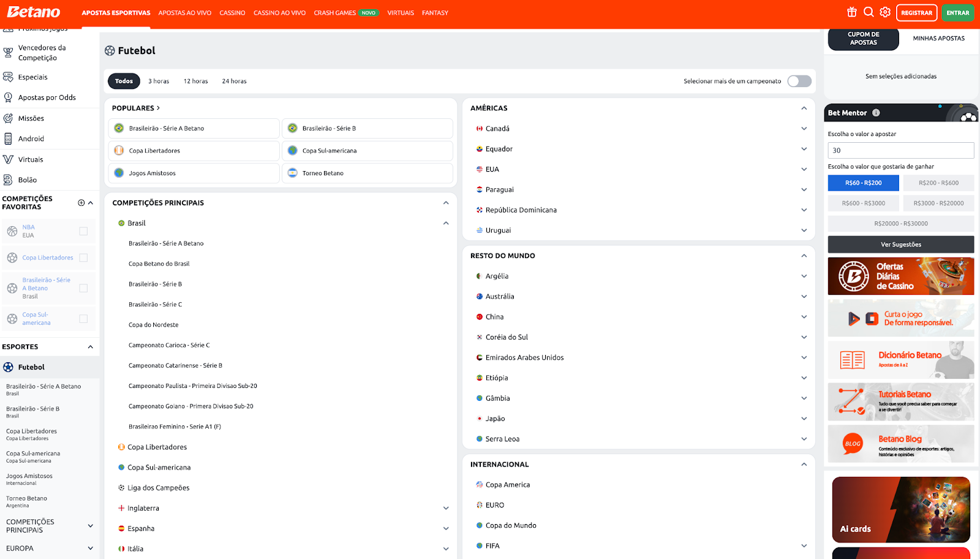Switch to the Minhas Apostas tab

click(x=938, y=38)
